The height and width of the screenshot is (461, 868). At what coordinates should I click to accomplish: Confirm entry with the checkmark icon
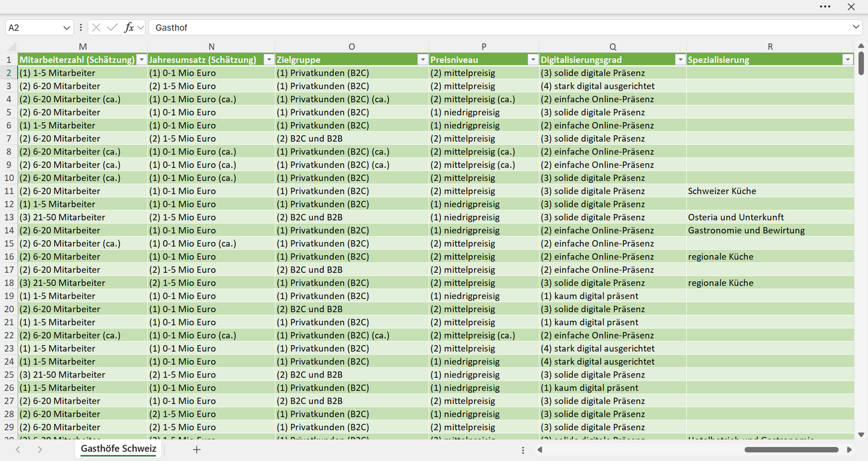pyautogui.click(x=112, y=28)
